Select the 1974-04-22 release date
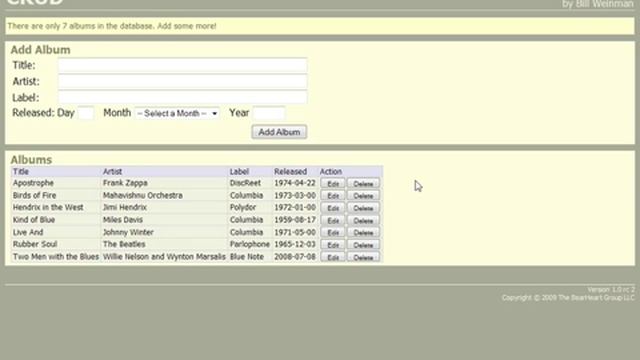 [x=295, y=183]
